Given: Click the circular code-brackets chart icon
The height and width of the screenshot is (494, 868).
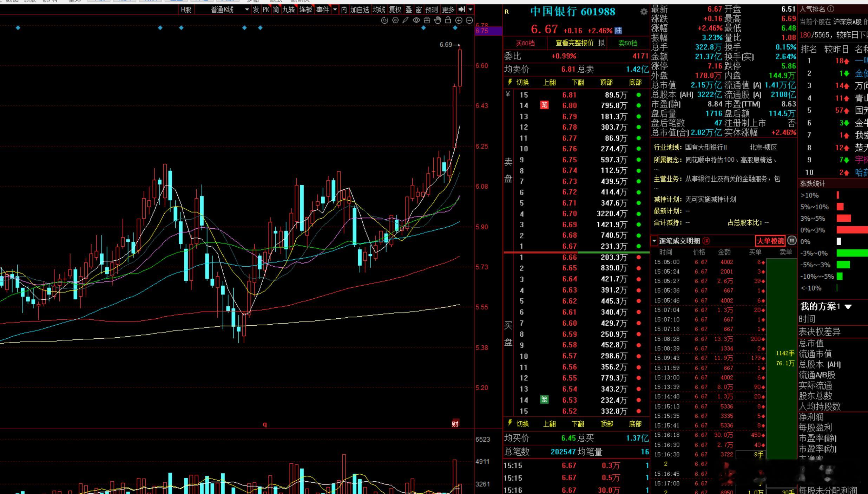Looking at the screenshot, I should [x=385, y=20].
